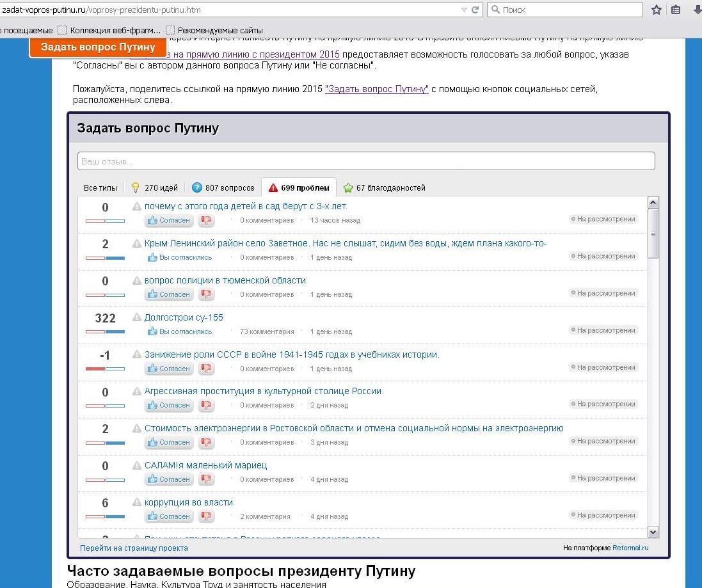
Task: Click 'На рассмотрении' status of kindergarten question
Action: click(x=603, y=219)
